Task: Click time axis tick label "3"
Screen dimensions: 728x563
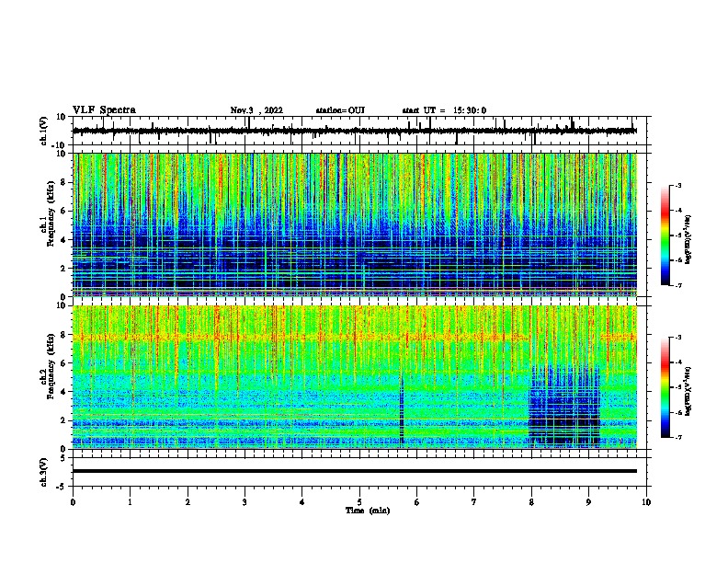Action: pyautogui.click(x=245, y=501)
